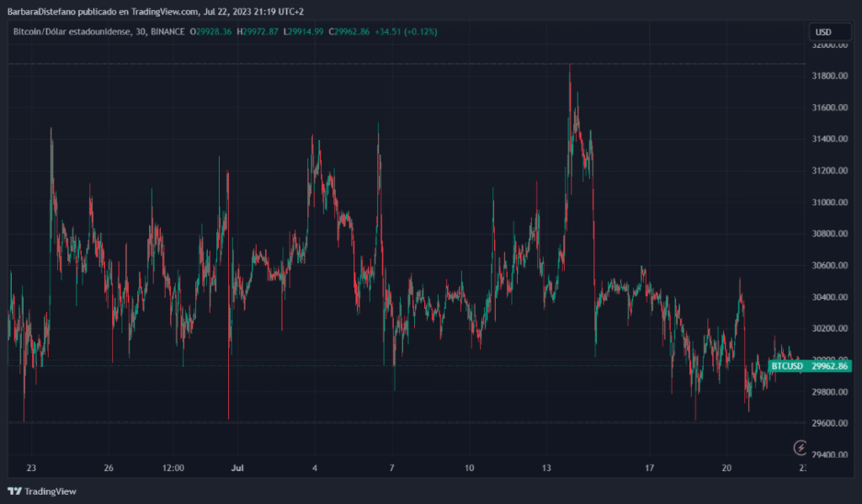This screenshot has width=862, height=504.
Task: Select the 'Jul' label on the time axis
Action: point(237,468)
